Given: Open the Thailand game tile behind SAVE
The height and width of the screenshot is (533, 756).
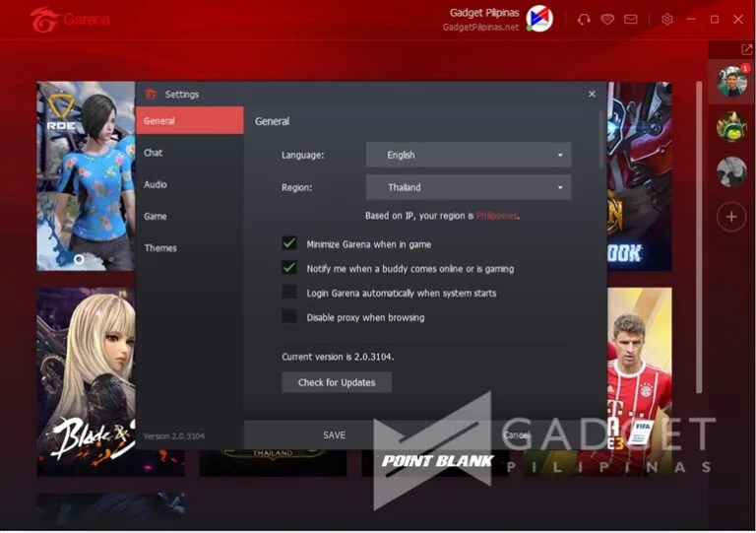Looking at the screenshot, I should pyautogui.click(x=273, y=462).
